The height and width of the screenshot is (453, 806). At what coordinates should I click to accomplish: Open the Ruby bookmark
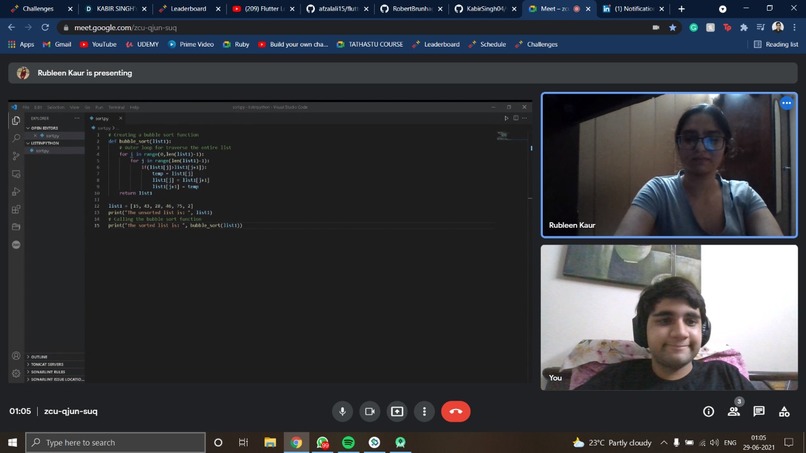coord(236,44)
